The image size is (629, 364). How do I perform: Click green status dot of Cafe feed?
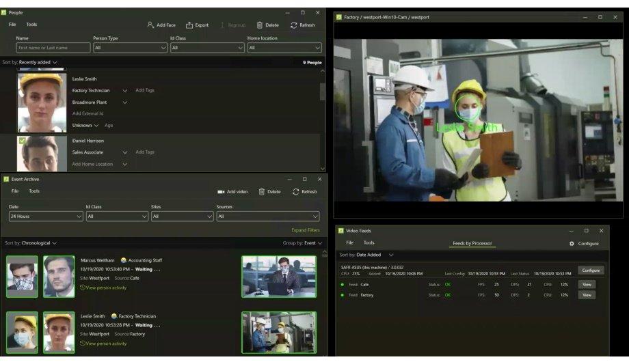[342, 285]
